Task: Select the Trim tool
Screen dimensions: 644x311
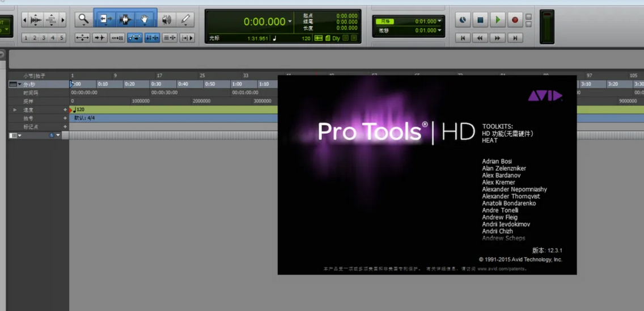Action: click(x=107, y=19)
